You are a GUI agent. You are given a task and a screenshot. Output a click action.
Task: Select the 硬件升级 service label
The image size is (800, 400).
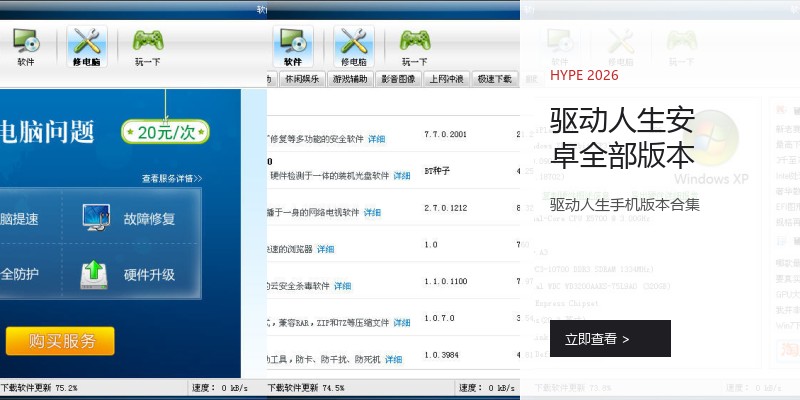(x=149, y=275)
